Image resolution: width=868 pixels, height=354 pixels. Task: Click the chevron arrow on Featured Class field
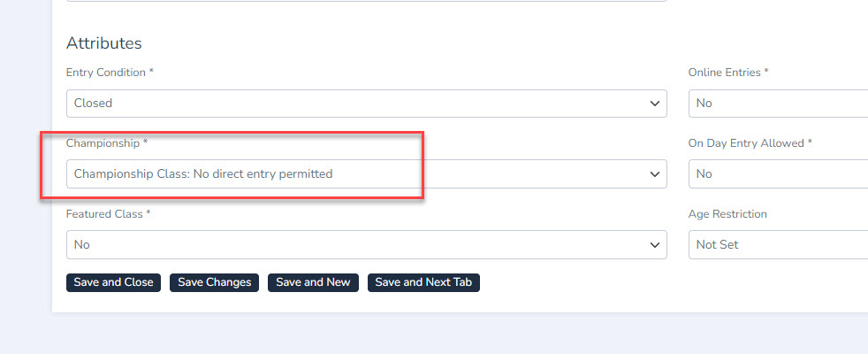click(655, 245)
